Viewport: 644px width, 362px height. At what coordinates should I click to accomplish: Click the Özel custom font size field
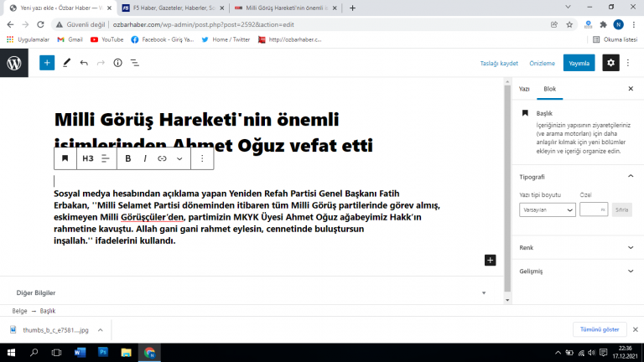(593, 209)
